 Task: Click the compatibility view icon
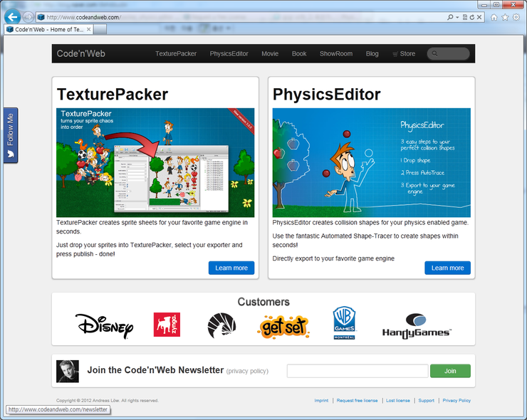[x=465, y=17]
